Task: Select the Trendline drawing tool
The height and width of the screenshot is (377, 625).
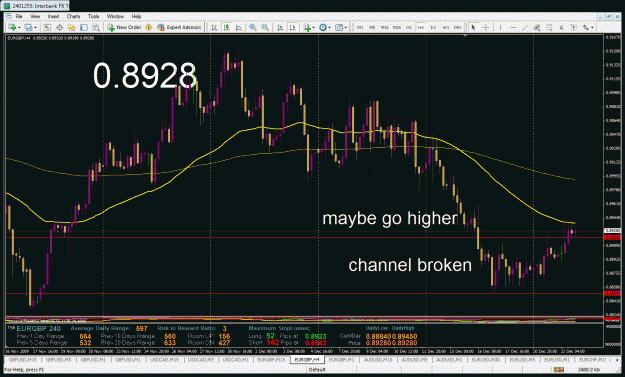Action: click(x=525, y=27)
